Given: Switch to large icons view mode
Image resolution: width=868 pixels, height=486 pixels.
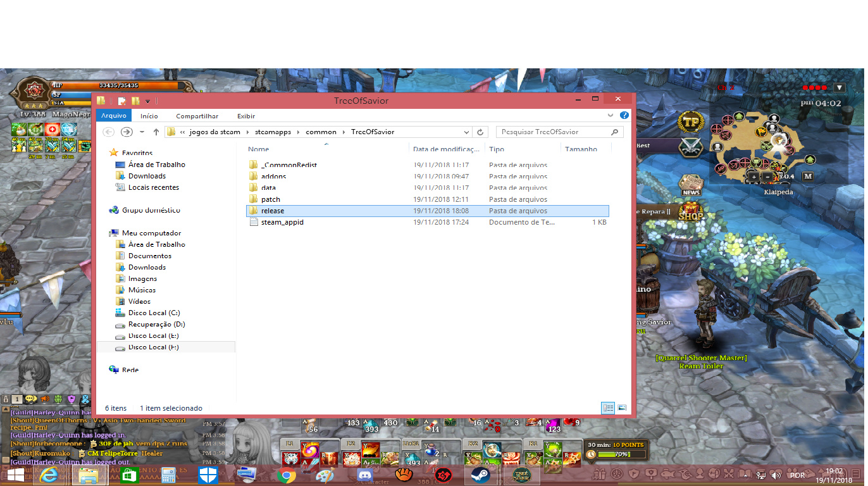Looking at the screenshot, I should tap(622, 408).
